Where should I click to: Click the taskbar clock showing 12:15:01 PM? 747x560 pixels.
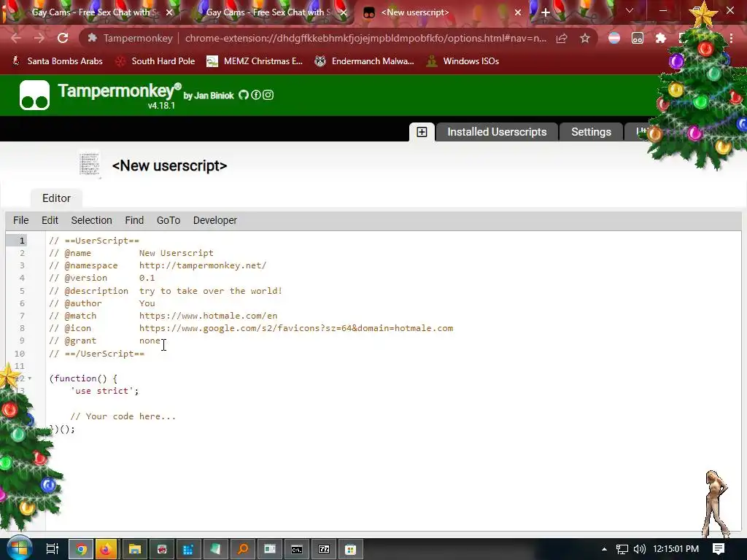[676, 549]
